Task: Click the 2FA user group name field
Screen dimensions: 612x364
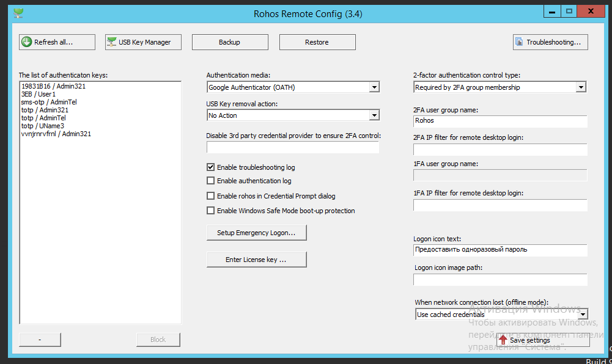Action: (x=500, y=121)
